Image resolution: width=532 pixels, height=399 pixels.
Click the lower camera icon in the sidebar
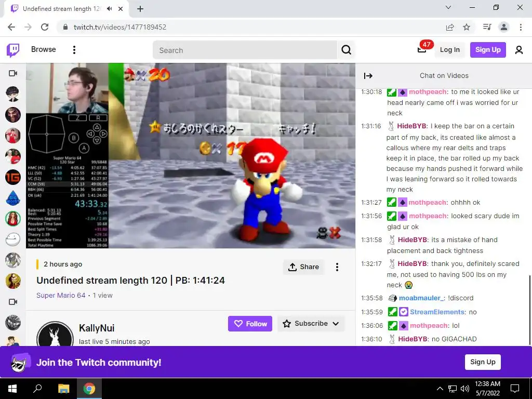pos(13,302)
